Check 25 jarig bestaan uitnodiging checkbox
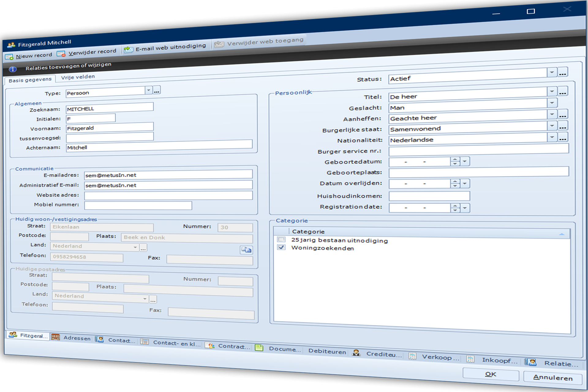Screen dimensions: 588x392 coord(281,239)
